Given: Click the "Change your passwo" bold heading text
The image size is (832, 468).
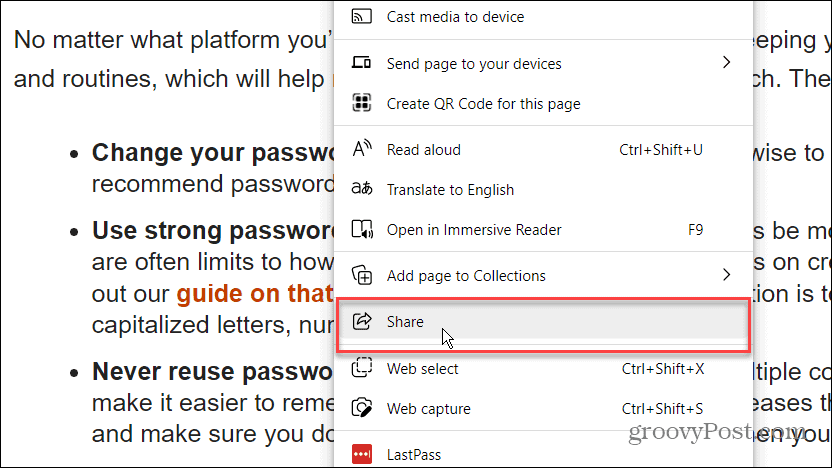Looking at the screenshot, I should (x=212, y=154).
